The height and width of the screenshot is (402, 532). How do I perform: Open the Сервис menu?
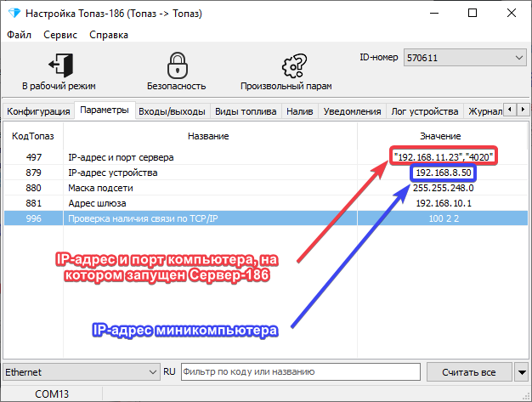point(60,35)
